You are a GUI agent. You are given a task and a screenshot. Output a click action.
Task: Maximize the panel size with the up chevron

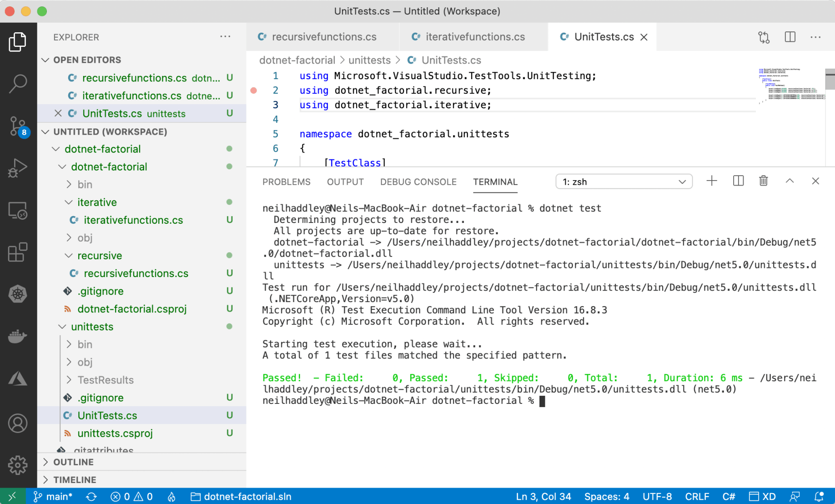(790, 181)
